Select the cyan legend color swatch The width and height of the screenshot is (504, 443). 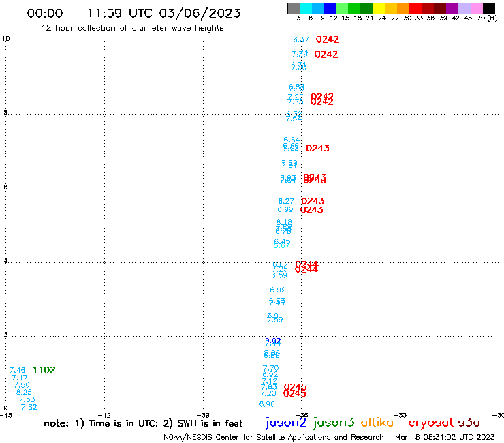tap(305, 8)
